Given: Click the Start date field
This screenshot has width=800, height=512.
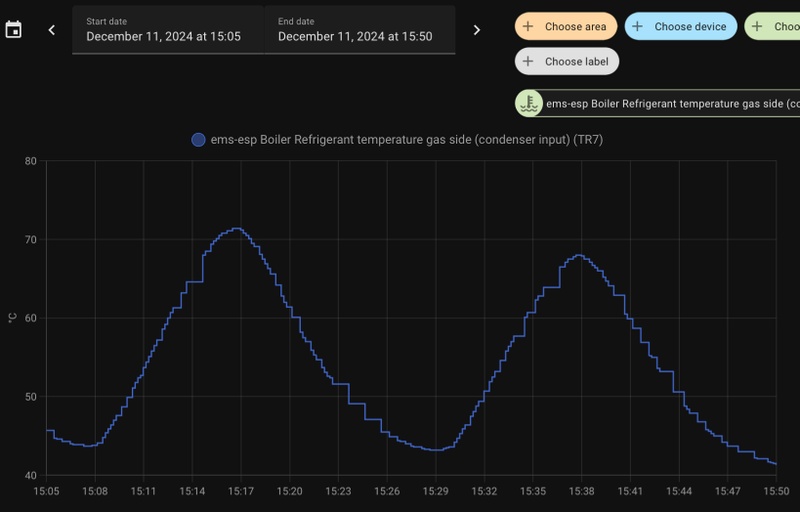Looking at the screenshot, I should point(168,30).
